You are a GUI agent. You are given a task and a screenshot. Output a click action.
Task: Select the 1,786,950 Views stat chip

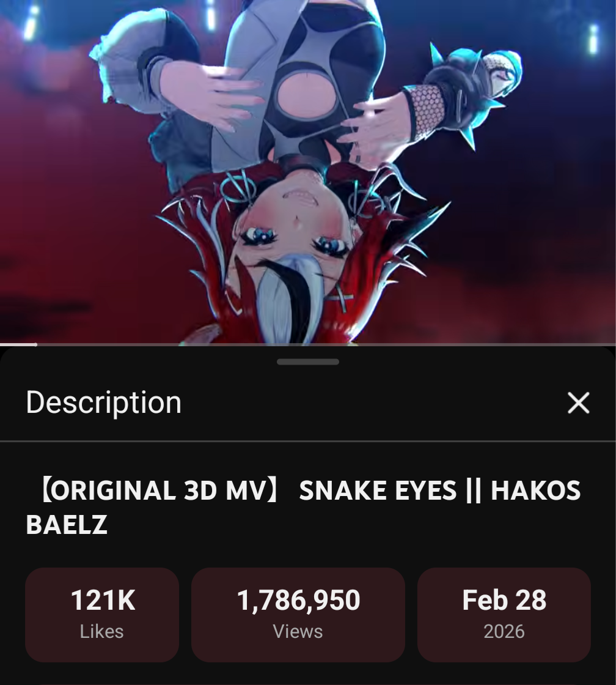[x=298, y=615]
